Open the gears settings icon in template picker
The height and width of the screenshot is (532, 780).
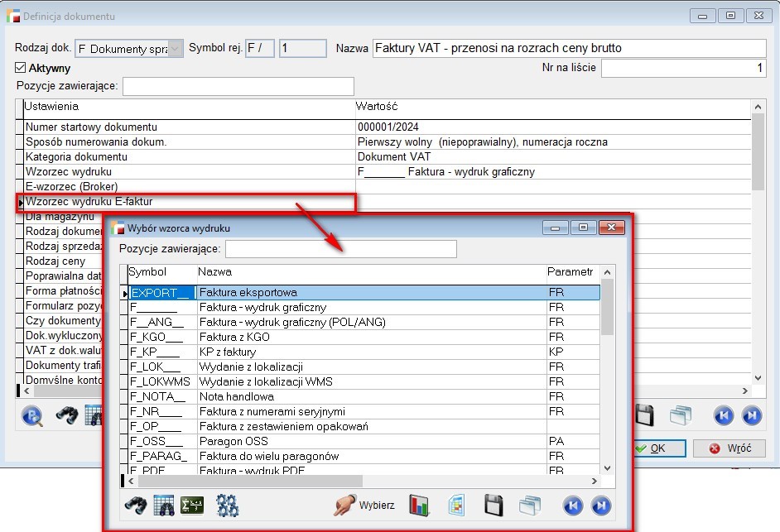tap(227, 504)
